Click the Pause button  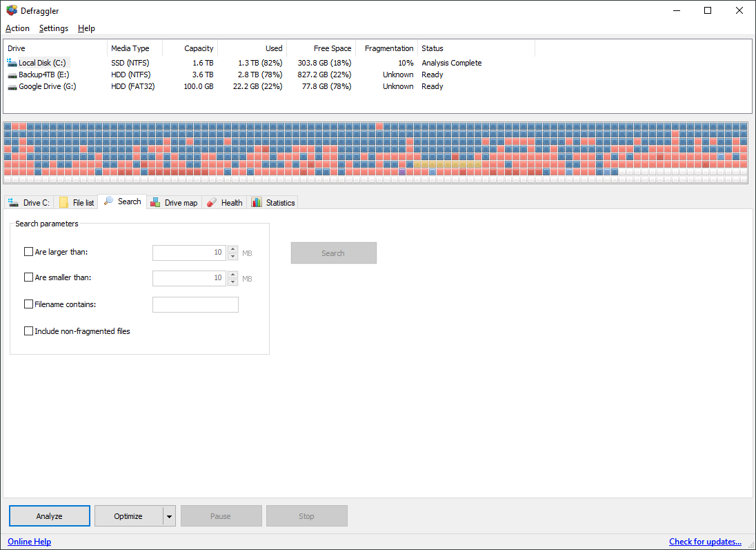click(x=221, y=516)
